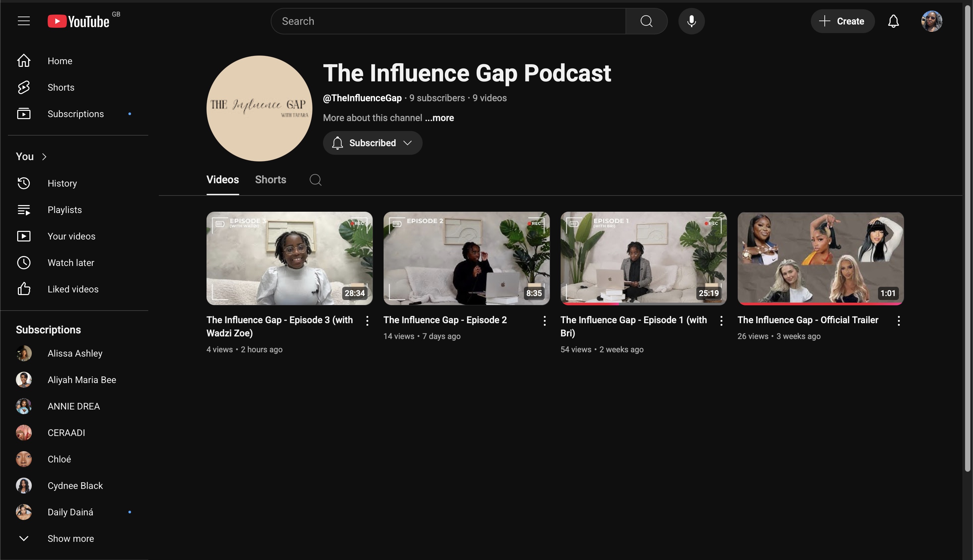This screenshot has height=560, width=973.
Task: Open title 'The Influence Gap - Episode 2'
Action: 445,320
